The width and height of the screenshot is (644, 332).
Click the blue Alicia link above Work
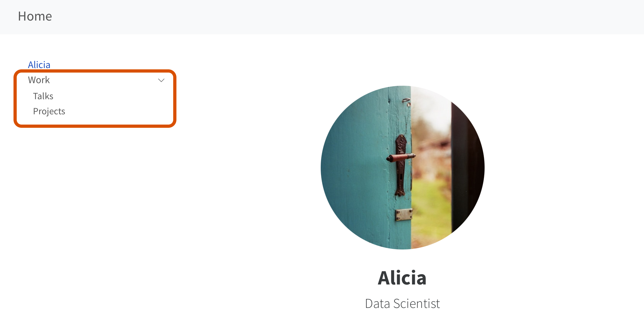39,65
